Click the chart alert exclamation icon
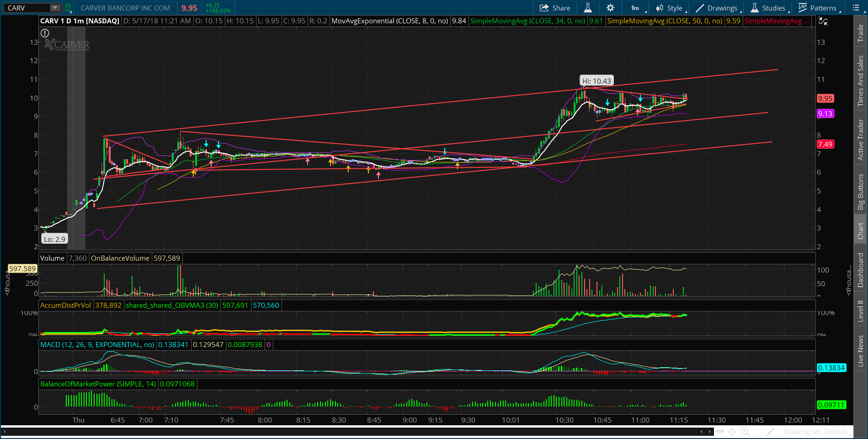Screen dimensions: 868x439 (x=45, y=33)
